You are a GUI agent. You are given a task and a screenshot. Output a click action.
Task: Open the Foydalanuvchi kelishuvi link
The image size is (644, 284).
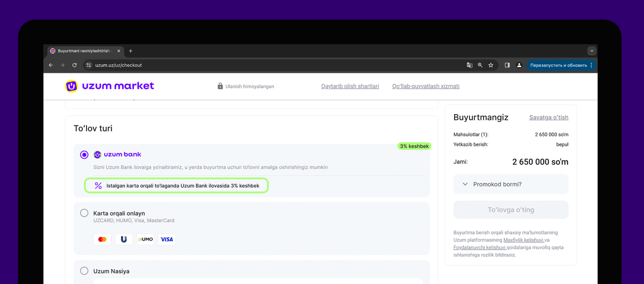point(480,247)
